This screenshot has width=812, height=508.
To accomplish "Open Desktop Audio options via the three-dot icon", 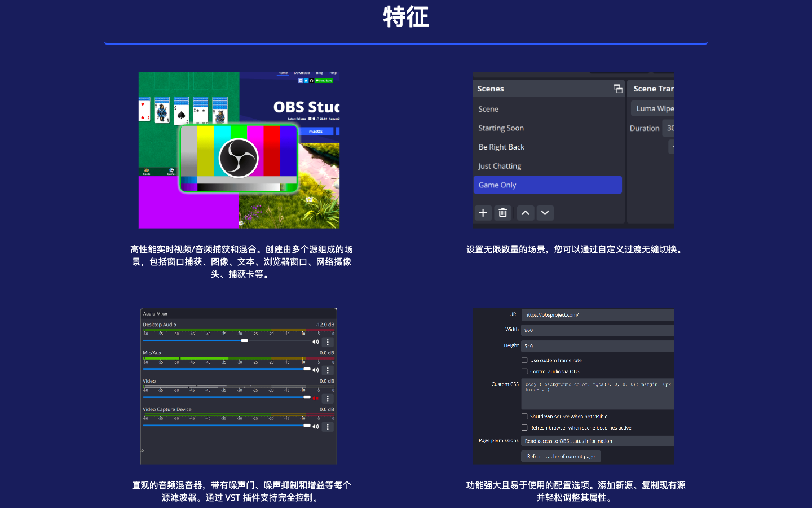I will pos(328,341).
